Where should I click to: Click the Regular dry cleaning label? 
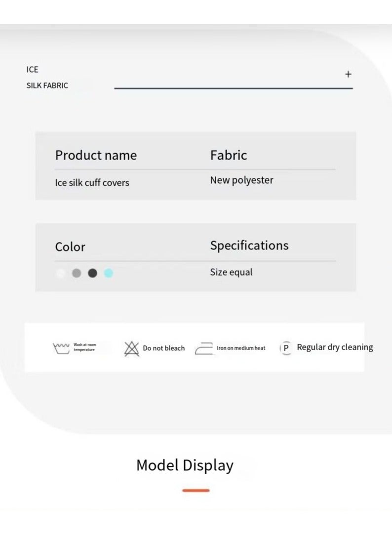click(x=335, y=347)
